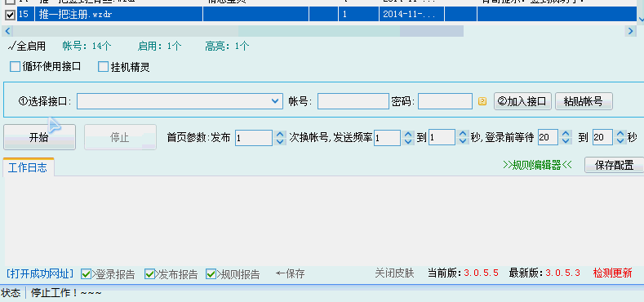Click ②加入接口 button
Image resolution: width=644 pixels, height=302 pixels.
tap(522, 101)
